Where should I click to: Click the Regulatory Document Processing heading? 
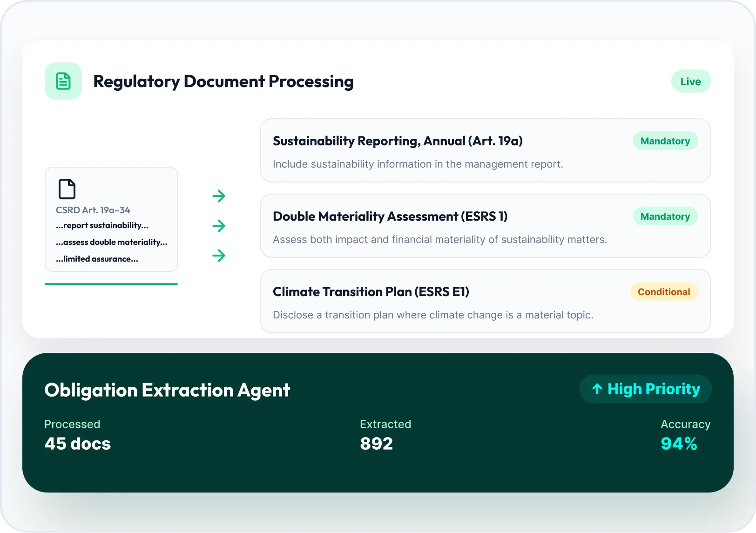coord(223,81)
